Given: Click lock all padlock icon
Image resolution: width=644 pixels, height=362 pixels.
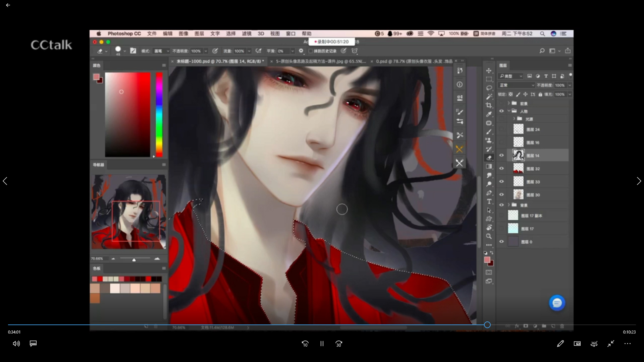Looking at the screenshot, I should 540,95.
